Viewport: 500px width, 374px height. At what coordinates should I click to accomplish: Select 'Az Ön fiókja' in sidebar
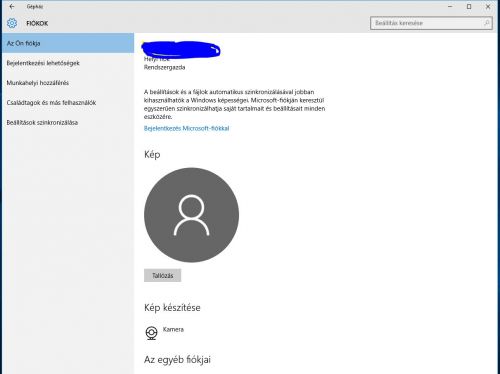click(68, 43)
